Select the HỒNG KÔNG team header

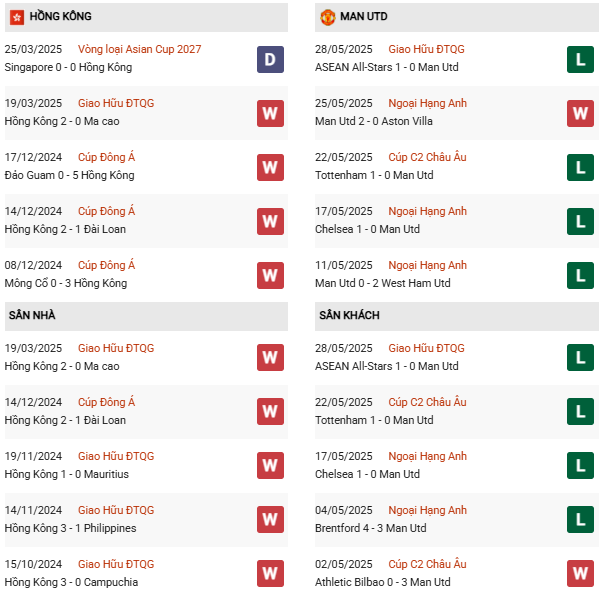pyautogui.click(x=61, y=17)
